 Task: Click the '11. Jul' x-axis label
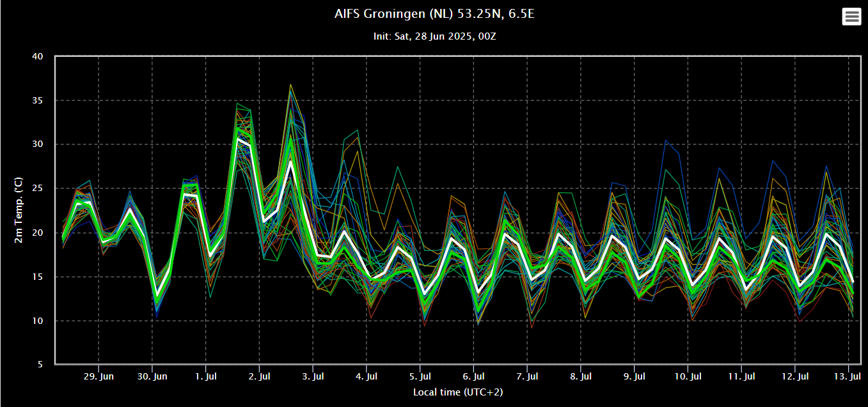(x=741, y=376)
